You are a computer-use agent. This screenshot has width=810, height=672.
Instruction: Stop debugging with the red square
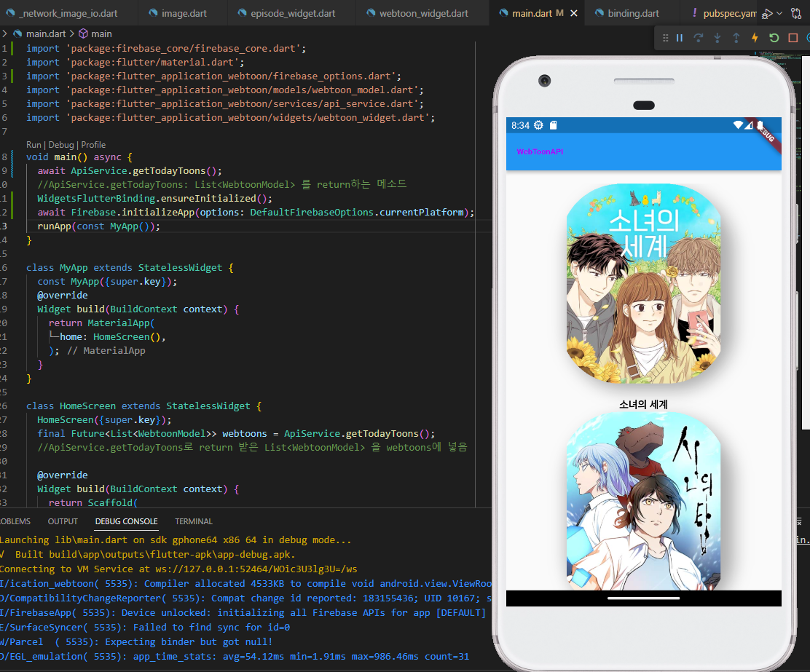click(x=793, y=38)
